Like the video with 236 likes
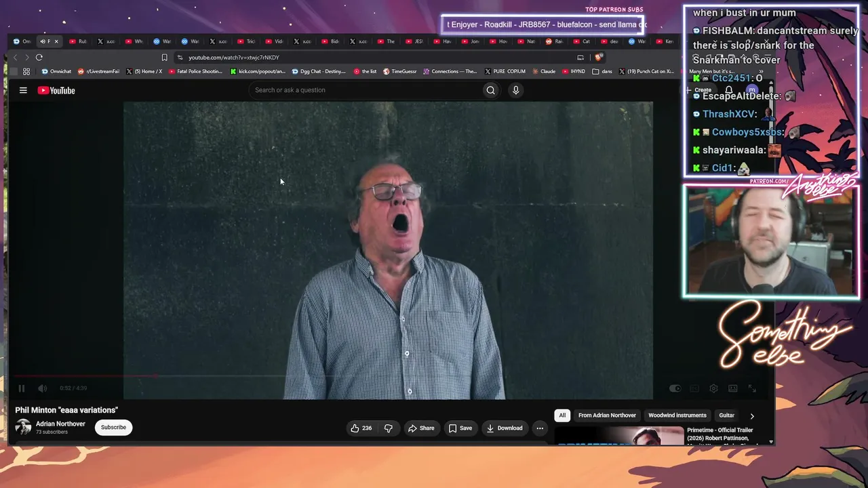The height and width of the screenshot is (488, 868). 361,428
